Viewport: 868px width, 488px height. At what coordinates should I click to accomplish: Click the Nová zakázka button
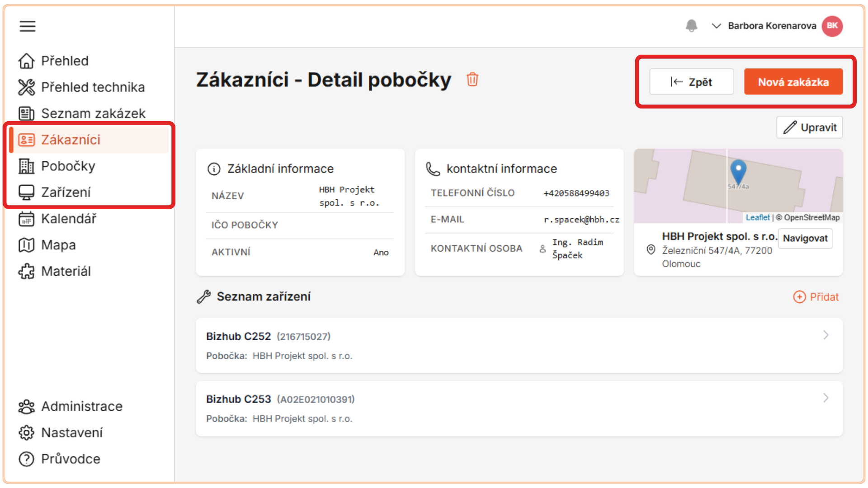point(793,82)
